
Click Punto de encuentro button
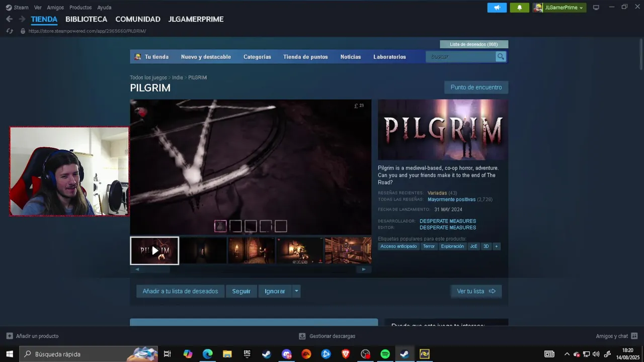tap(476, 87)
